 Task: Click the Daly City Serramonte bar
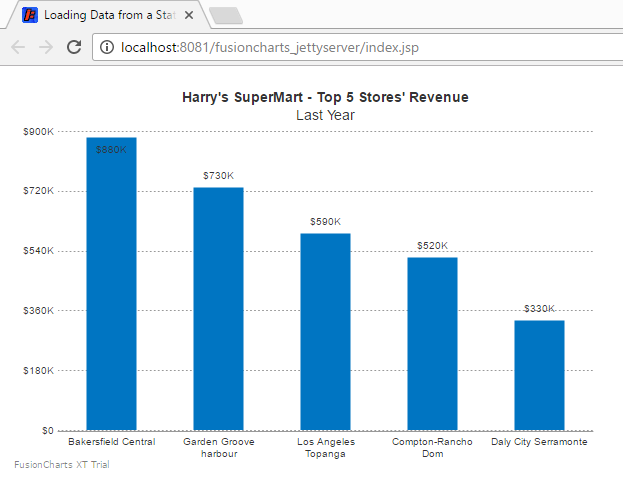539,375
